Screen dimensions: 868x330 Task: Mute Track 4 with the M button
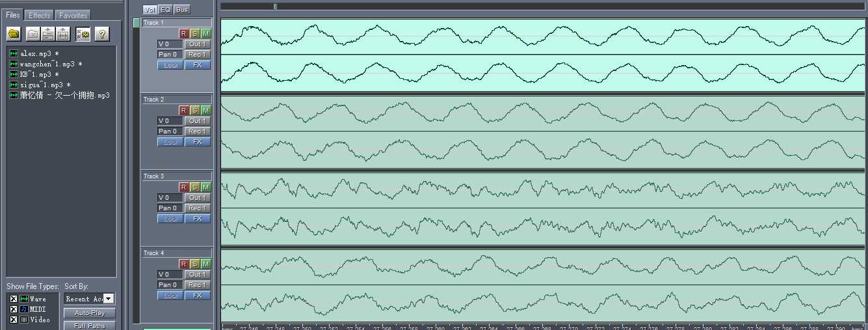pyautogui.click(x=206, y=264)
